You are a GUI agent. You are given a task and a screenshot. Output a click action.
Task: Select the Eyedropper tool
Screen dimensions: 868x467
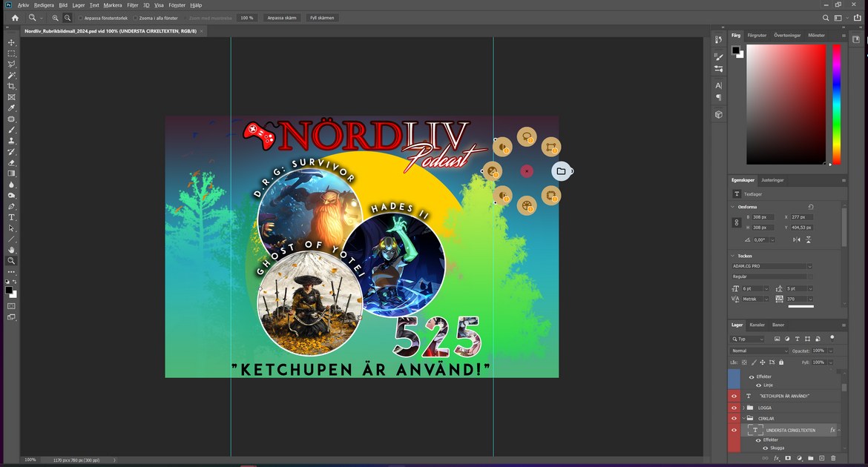11,108
